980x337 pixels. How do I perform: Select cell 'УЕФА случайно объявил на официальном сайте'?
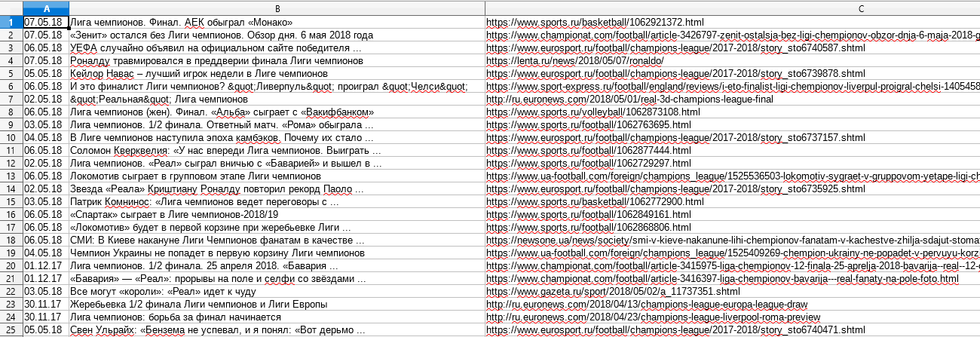(x=277, y=48)
